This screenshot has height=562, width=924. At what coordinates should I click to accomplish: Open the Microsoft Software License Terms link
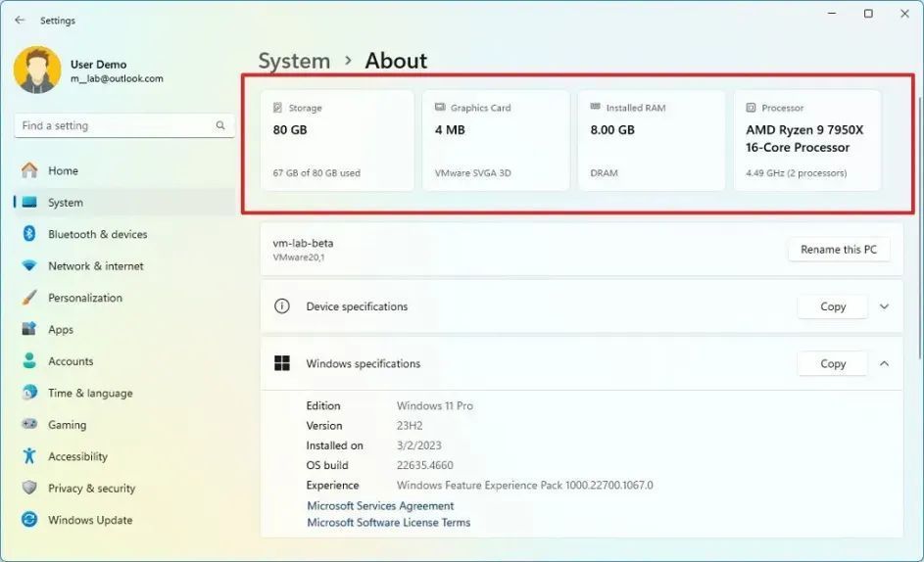[389, 522]
